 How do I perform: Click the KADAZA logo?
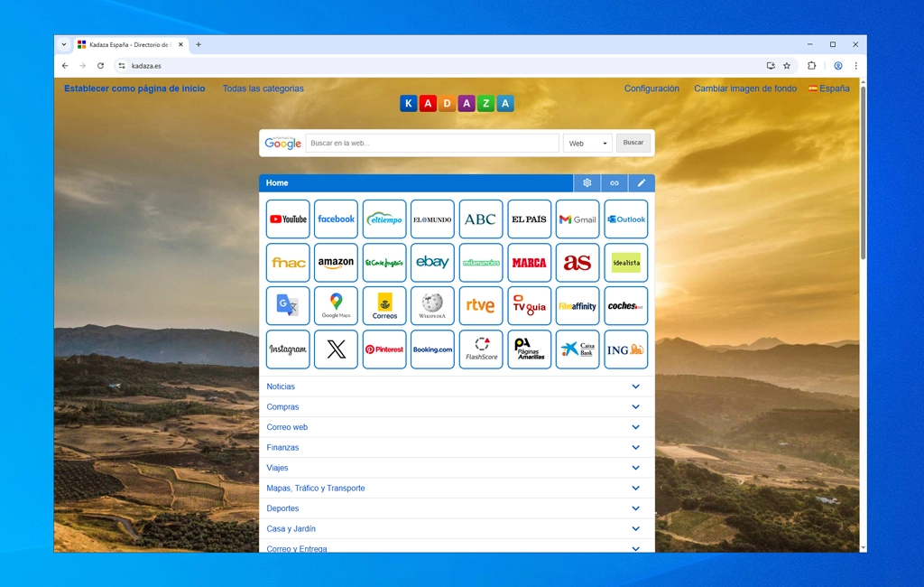pos(457,103)
